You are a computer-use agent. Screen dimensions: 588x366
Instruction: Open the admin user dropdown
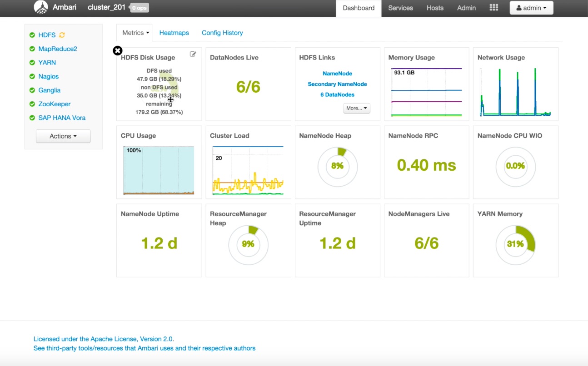point(531,8)
